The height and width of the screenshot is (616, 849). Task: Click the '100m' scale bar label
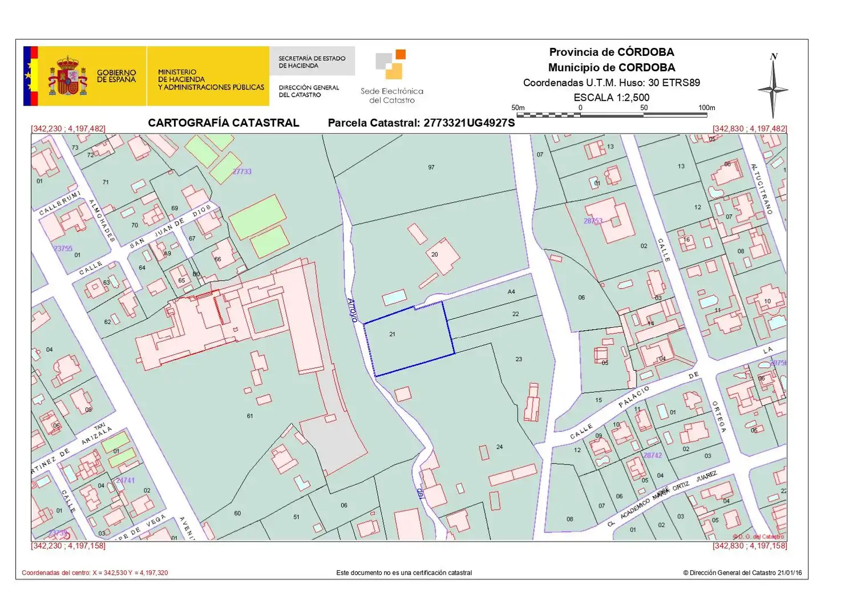(x=707, y=108)
